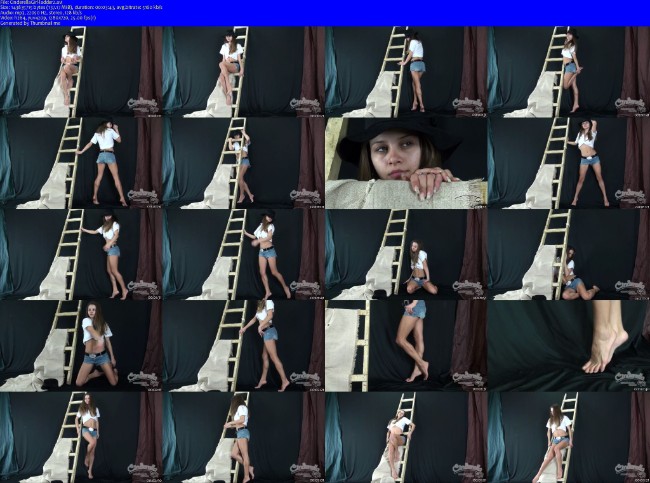Click the 'Audio:' stream info line
650x483 pixels.
click(x=41, y=13)
